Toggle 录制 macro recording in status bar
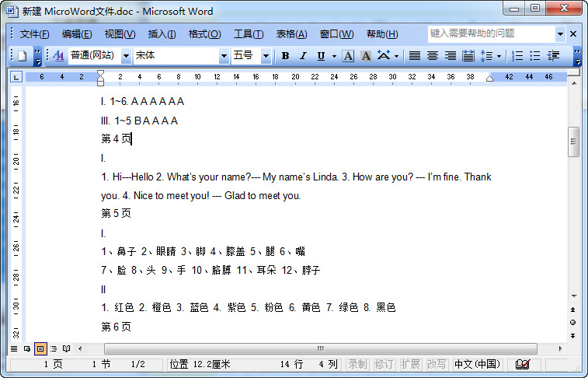 357,364
